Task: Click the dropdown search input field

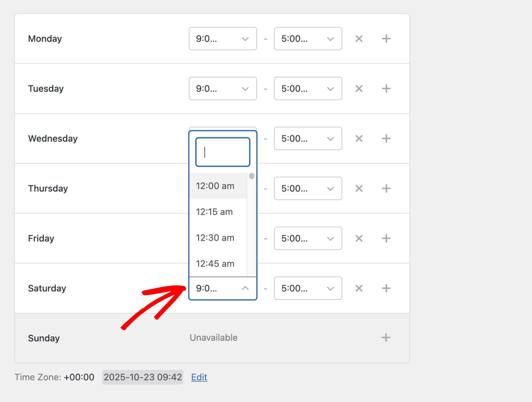Action: (x=222, y=152)
